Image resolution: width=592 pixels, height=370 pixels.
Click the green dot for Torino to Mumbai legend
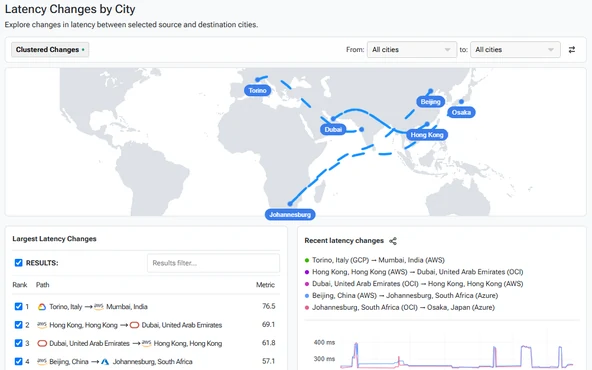pos(307,260)
